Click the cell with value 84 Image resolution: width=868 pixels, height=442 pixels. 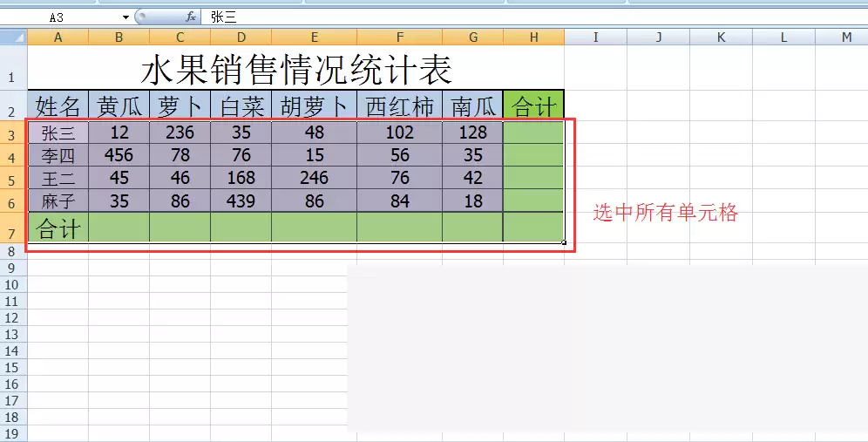[x=400, y=201]
